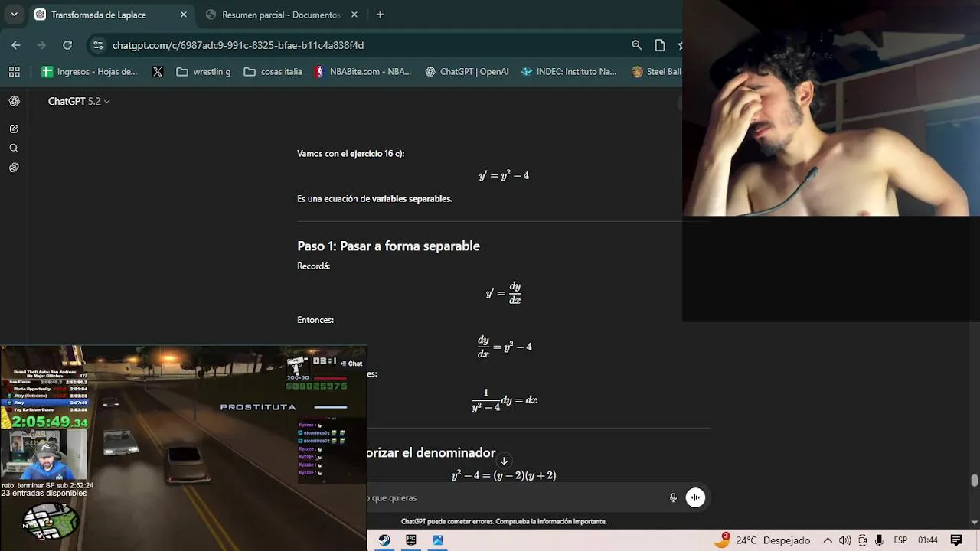
Task: Open Photos app from the taskbar
Action: coord(437,540)
